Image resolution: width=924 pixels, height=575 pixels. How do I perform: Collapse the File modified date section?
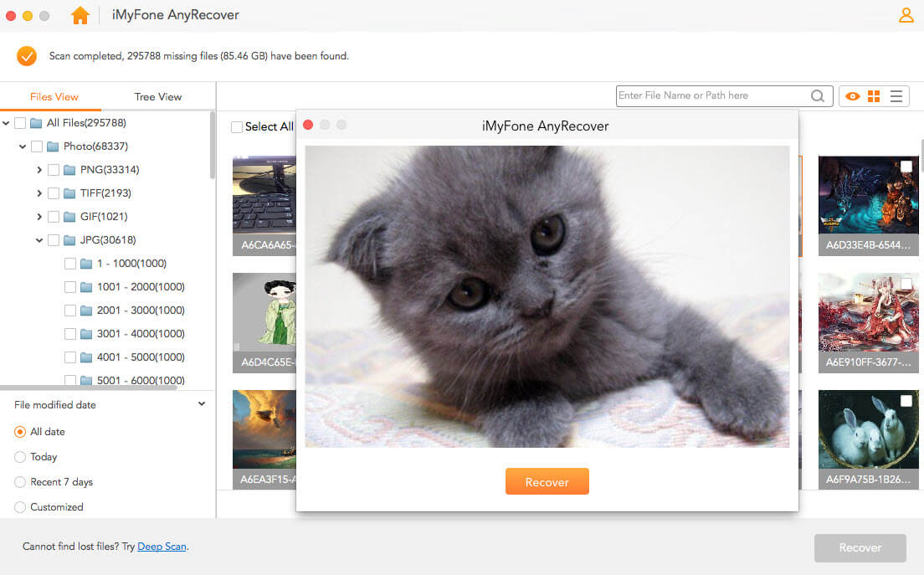tap(202, 404)
